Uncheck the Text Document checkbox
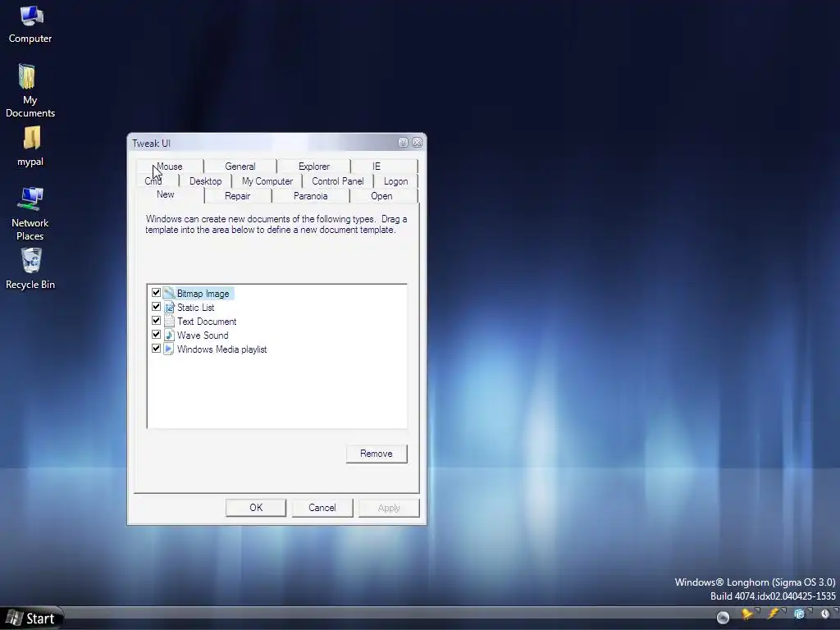This screenshot has width=840, height=630. (156, 321)
